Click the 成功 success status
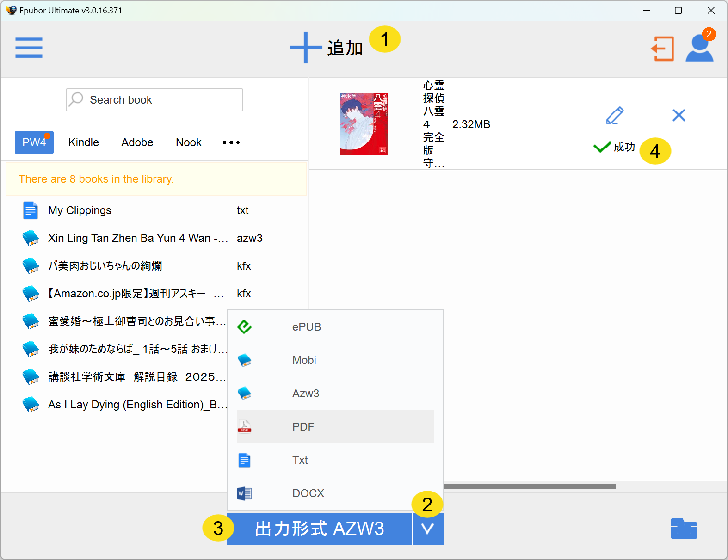 [x=614, y=147]
